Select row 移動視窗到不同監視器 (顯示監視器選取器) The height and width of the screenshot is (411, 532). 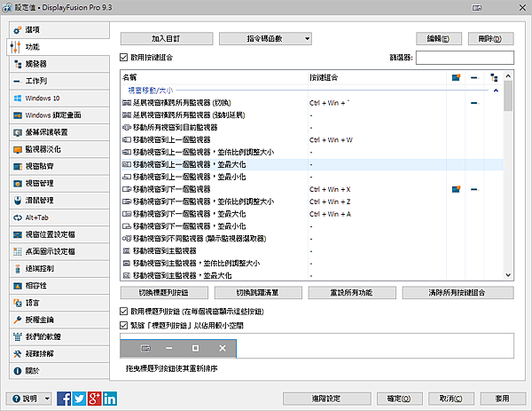tap(312, 239)
